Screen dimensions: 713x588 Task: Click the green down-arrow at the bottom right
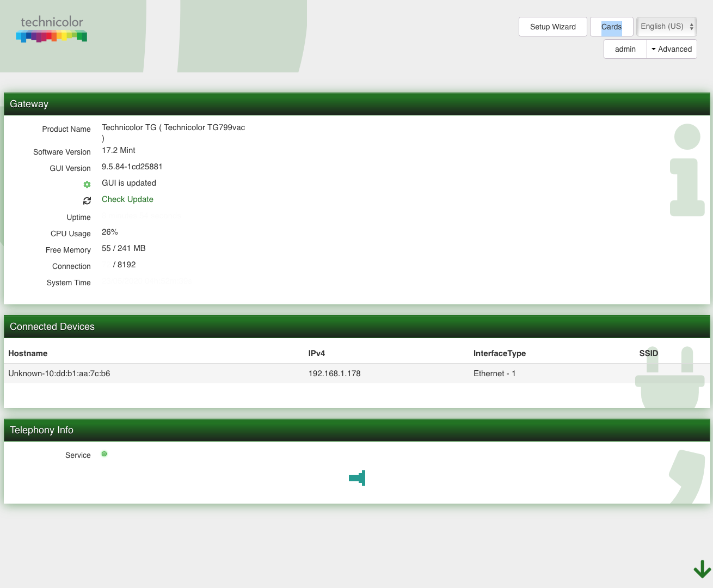click(x=702, y=569)
